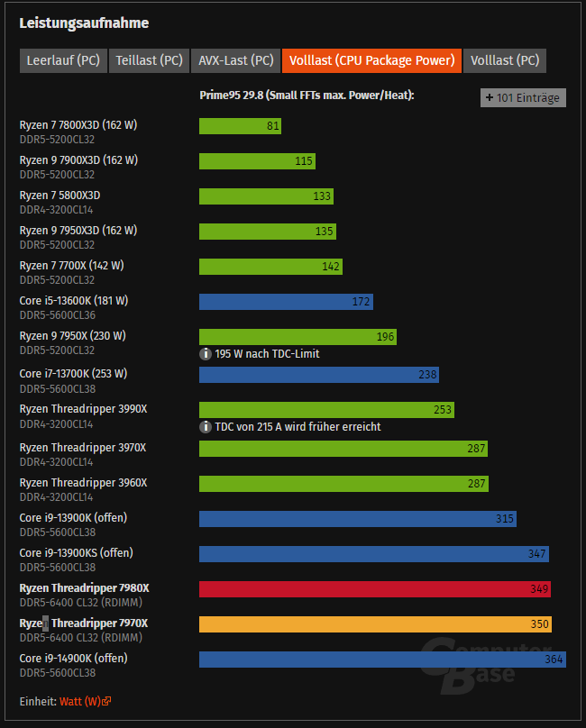The width and height of the screenshot is (586, 728).
Task: Click the 195 W nach TDC-Limit note
Action: coord(267,354)
